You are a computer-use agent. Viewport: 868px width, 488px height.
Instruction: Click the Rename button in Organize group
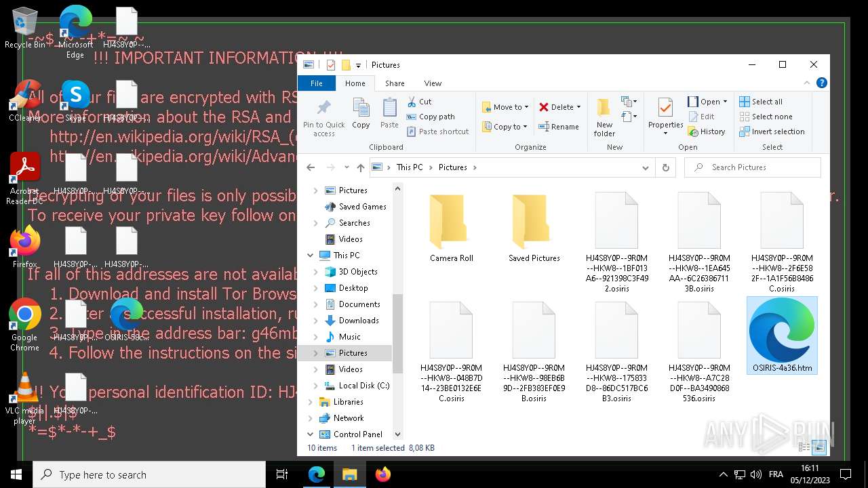[x=559, y=127]
